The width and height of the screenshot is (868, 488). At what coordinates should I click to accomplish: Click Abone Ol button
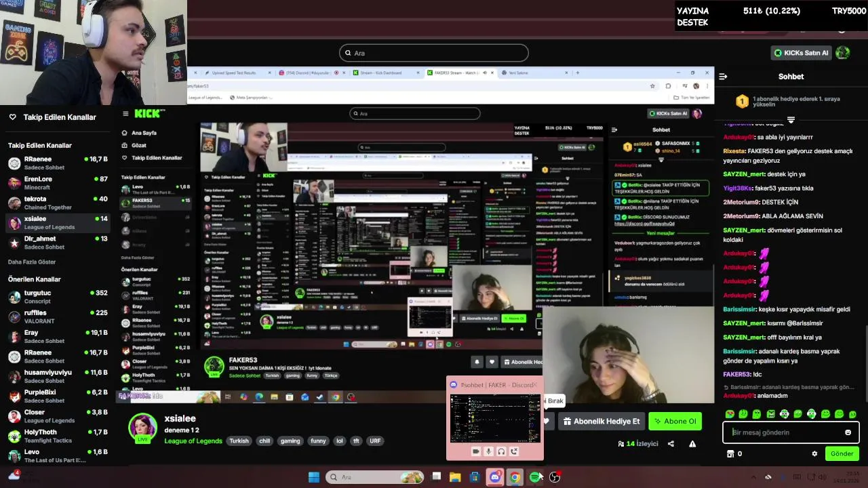click(675, 421)
